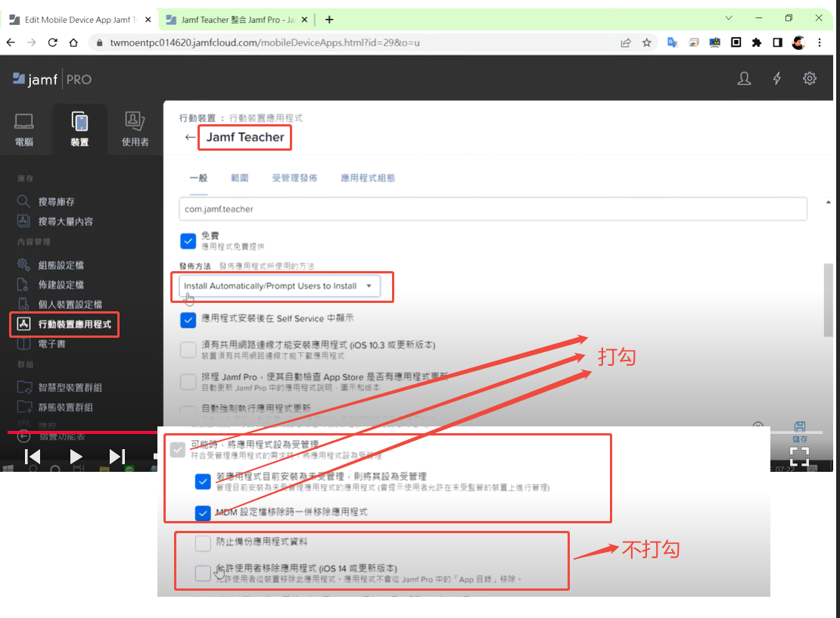Open the Install Automatically distribution method dropdown

point(280,286)
